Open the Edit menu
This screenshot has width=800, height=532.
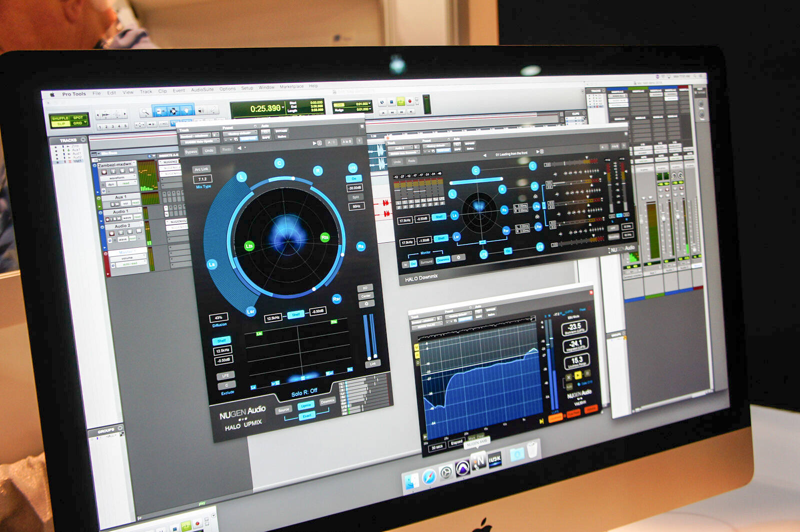[x=111, y=92]
